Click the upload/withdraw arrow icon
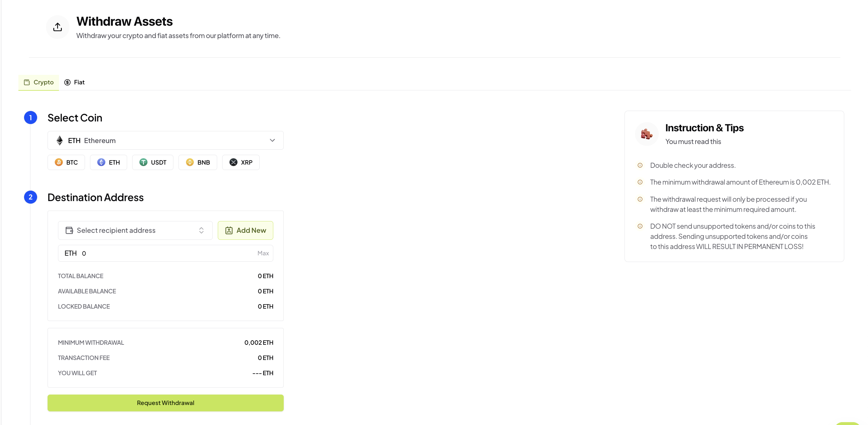This screenshot has height=425, width=868. pyautogui.click(x=58, y=27)
